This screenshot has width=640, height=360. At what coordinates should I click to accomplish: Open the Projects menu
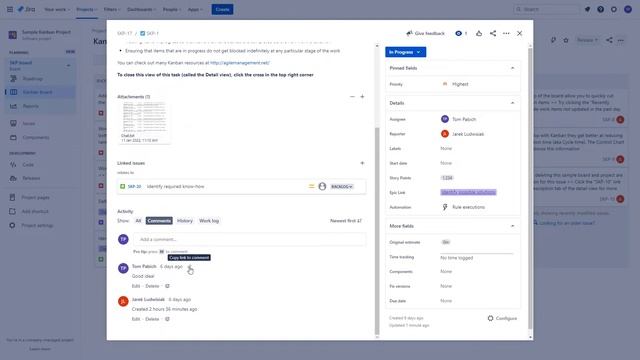(x=87, y=9)
